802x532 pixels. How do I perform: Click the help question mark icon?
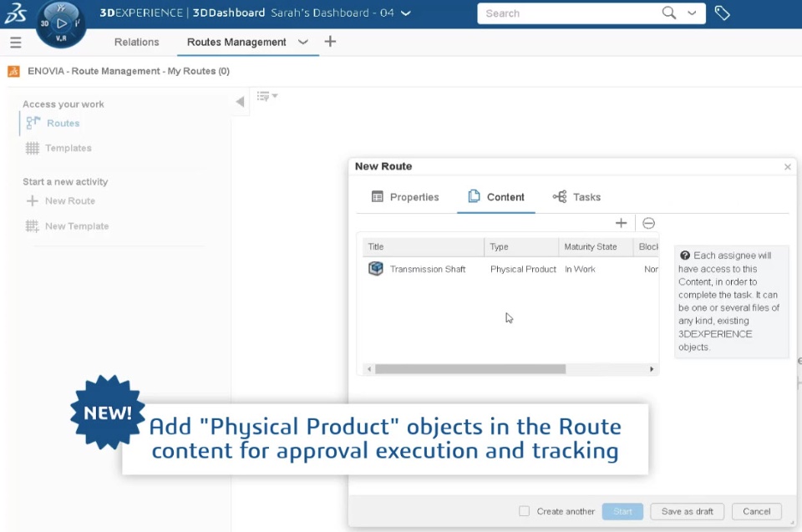coord(685,256)
